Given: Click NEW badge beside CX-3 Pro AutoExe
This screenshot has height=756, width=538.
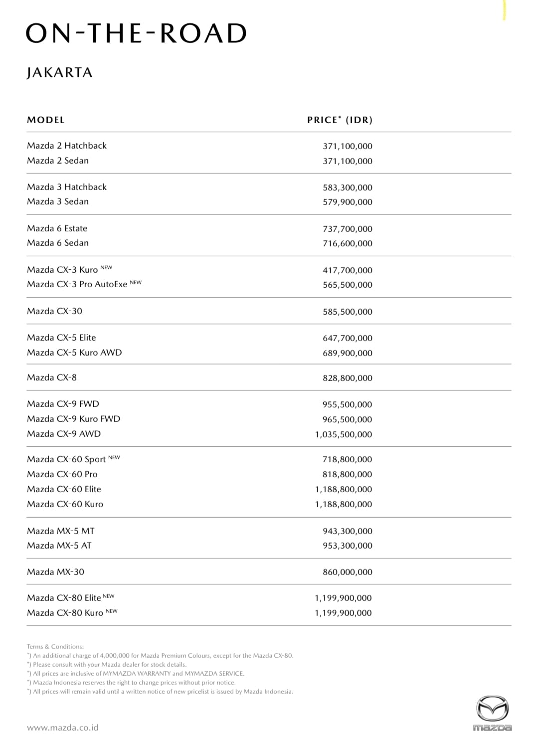Looking at the screenshot, I should point(136,282).
